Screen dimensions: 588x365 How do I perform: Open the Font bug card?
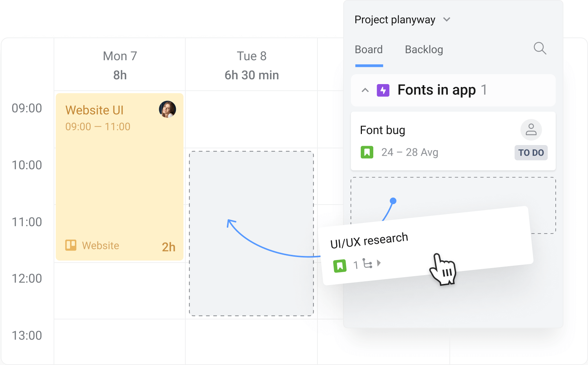coord(382,130)
